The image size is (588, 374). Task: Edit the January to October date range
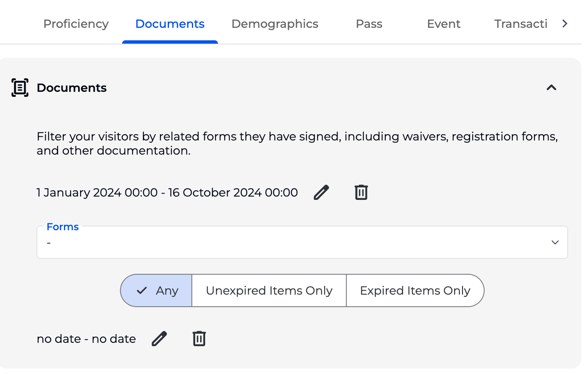(x=321, y=192)
